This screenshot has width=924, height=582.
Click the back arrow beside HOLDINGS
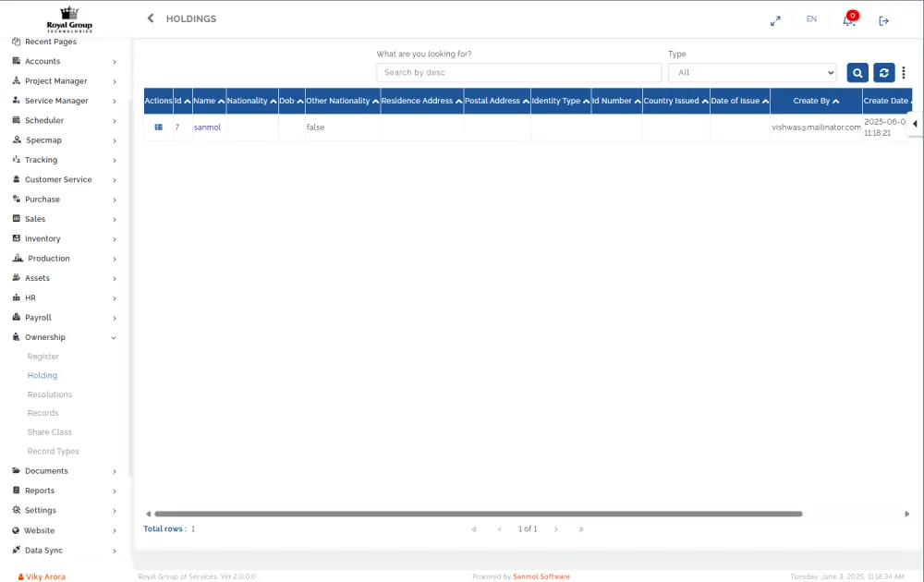tap(151, 18)
